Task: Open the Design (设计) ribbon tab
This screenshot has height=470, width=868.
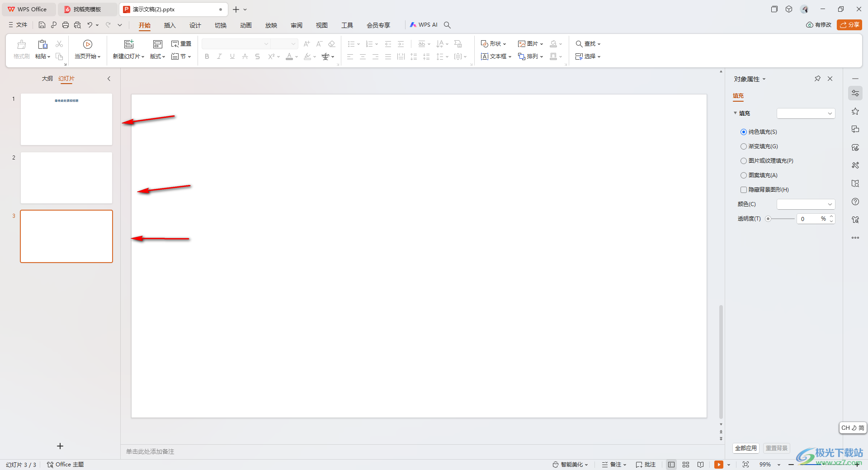Action: point(195,25)
